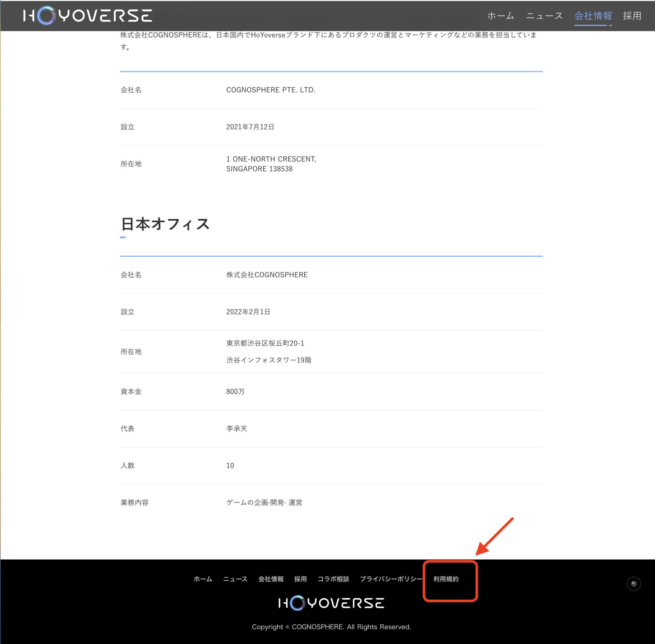The width and height of the screenshot is (655, 644).
Task: Click the 設立 label beside 2022年2月1日
Action: click(127, 312)
